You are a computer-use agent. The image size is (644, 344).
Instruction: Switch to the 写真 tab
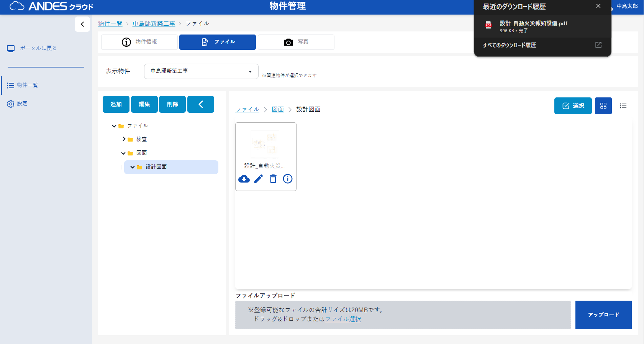(x=296, y=42)
